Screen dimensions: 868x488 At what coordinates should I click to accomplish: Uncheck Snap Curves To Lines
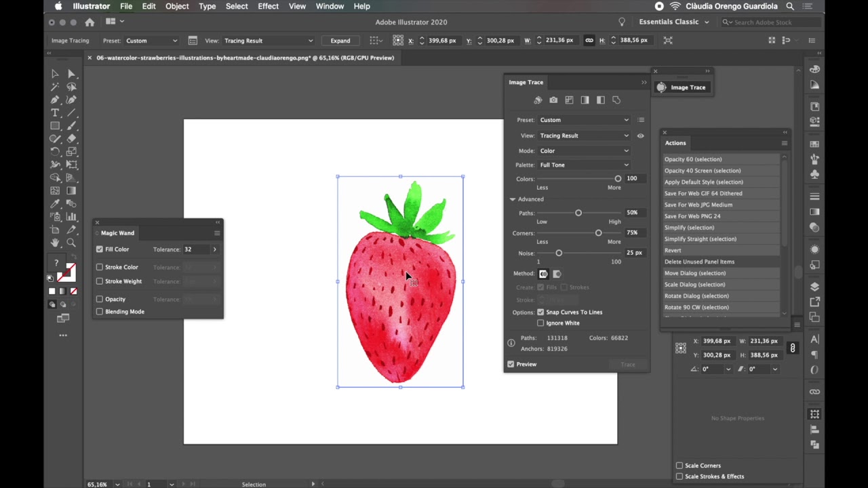(540, 312)
